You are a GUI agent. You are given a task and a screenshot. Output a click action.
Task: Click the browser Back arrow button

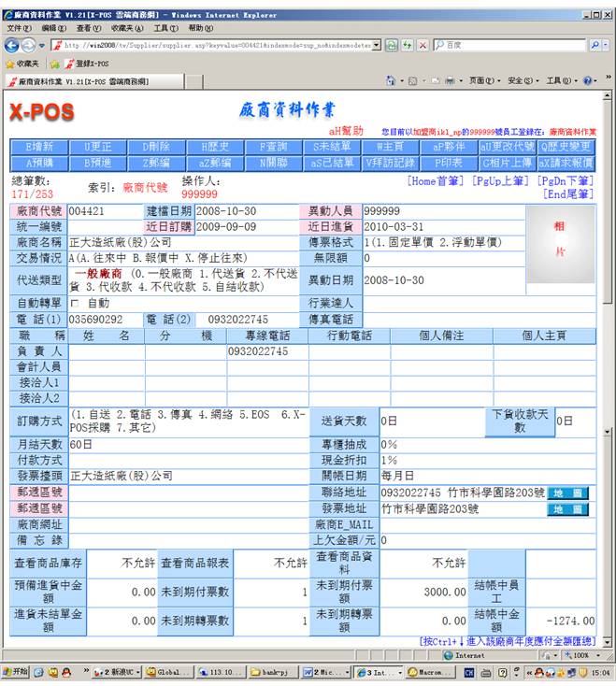13,45
